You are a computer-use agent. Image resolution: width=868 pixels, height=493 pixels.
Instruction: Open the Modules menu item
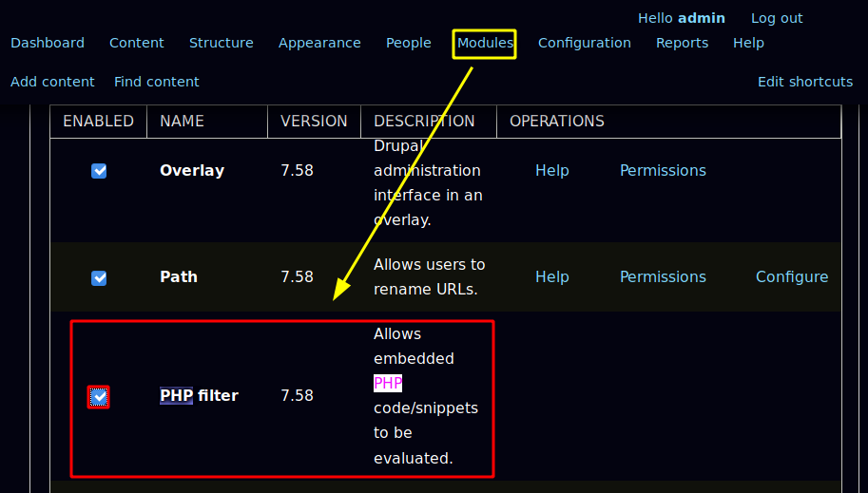485,43
